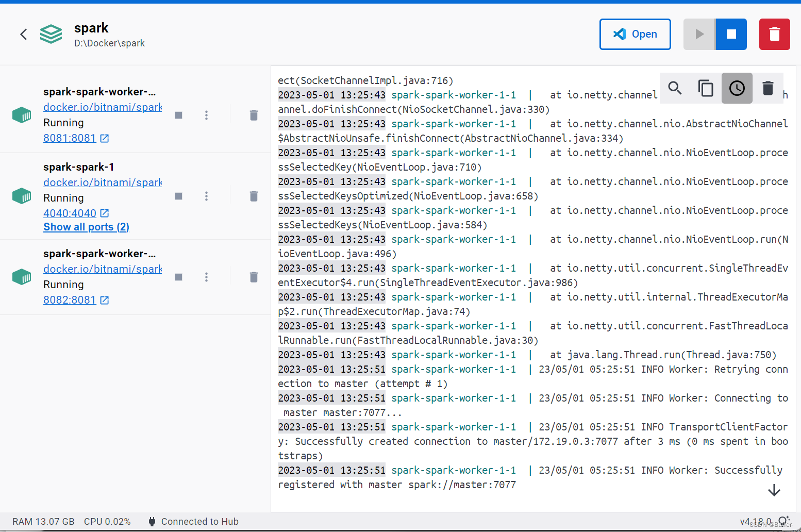Click the spark-spark-1 container name
This screenshot has width=801, height=532.
pos(79,167)
